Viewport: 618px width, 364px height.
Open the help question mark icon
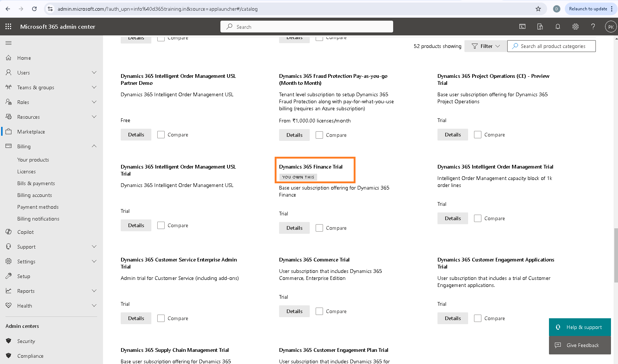click(593, 27)
